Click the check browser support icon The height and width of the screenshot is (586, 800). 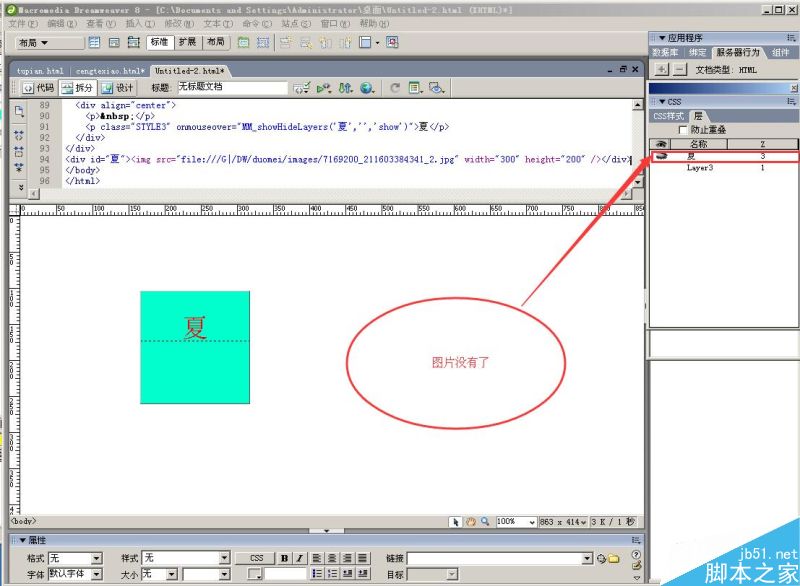[323, 88]
